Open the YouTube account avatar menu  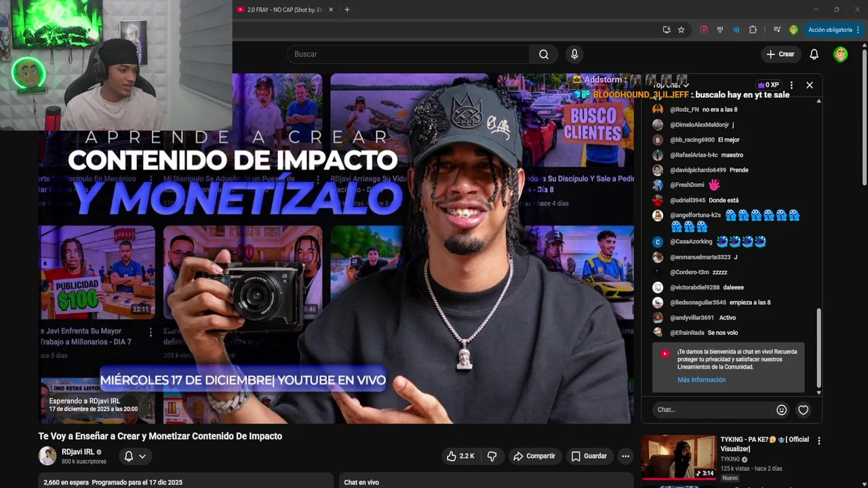point(841,54)
